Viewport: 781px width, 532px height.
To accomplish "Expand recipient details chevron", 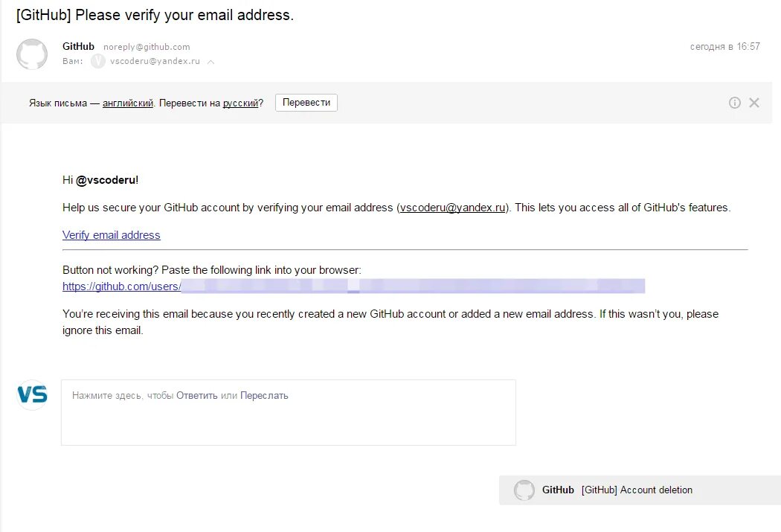I will [210, 62].
